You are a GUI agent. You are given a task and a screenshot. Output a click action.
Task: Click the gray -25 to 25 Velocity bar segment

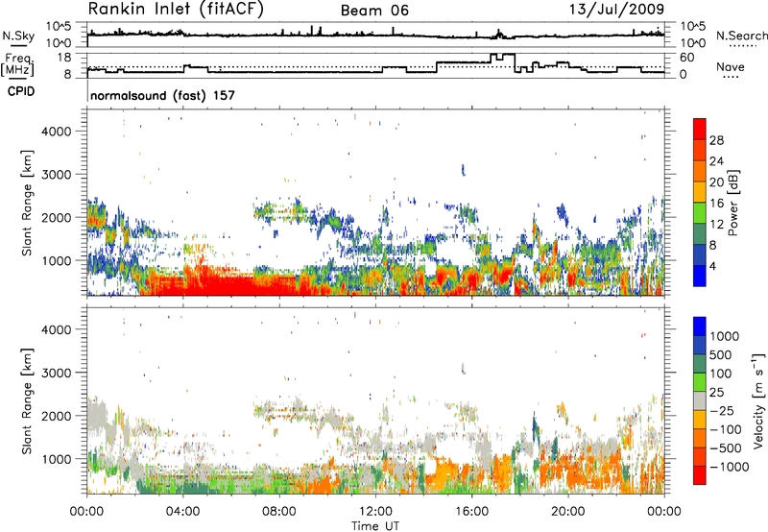pyautogui.click(x=700, y=400)
